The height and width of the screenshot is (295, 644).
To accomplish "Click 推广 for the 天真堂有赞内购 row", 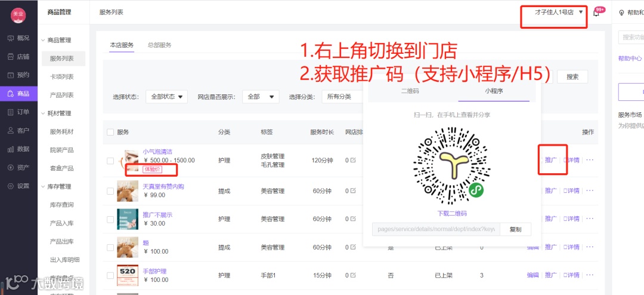I will coord(551,190).
